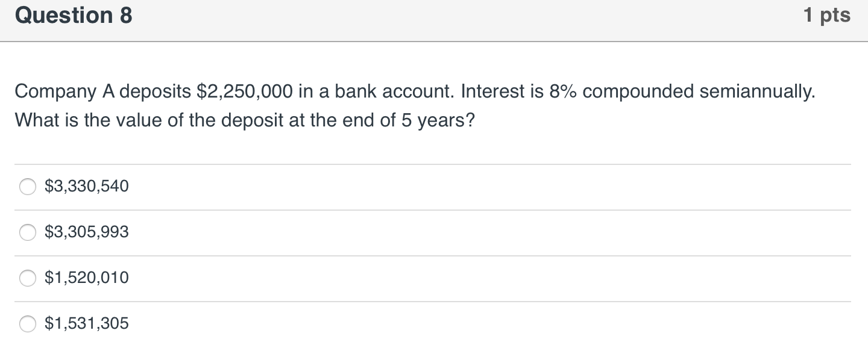The width and height of the screenshot is (868, 354).
Task: Click the 'Company A' text
Action: (64, 92)
